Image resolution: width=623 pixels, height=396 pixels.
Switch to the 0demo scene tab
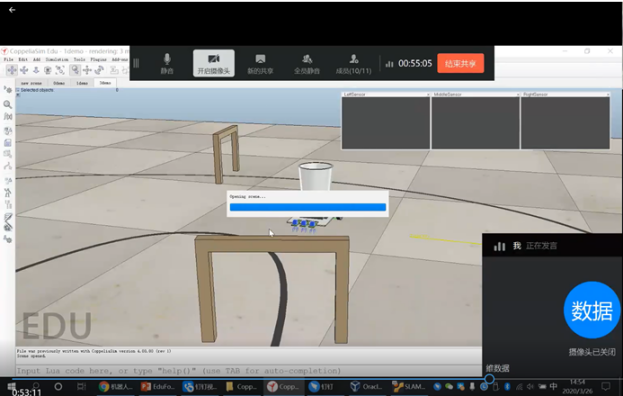coord(59,83)
